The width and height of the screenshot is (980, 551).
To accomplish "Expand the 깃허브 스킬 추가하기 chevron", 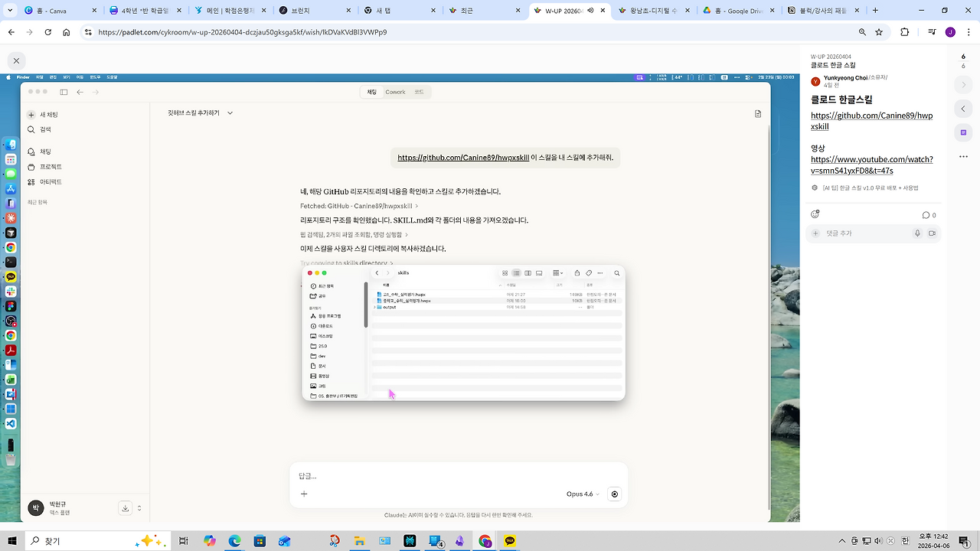I will 228,112.
